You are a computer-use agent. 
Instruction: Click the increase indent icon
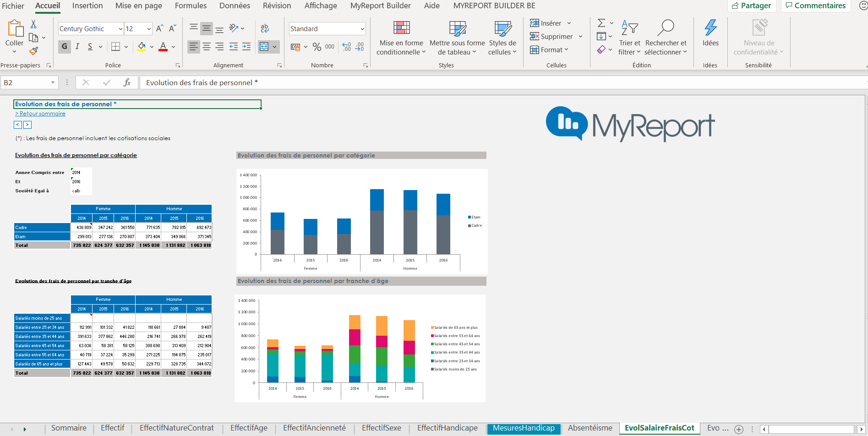246,46
